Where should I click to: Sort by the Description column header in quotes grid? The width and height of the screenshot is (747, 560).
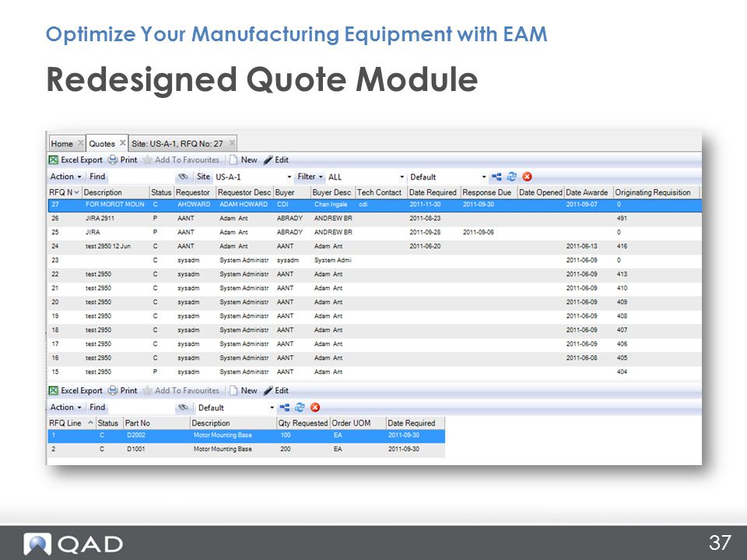[115, 192]
